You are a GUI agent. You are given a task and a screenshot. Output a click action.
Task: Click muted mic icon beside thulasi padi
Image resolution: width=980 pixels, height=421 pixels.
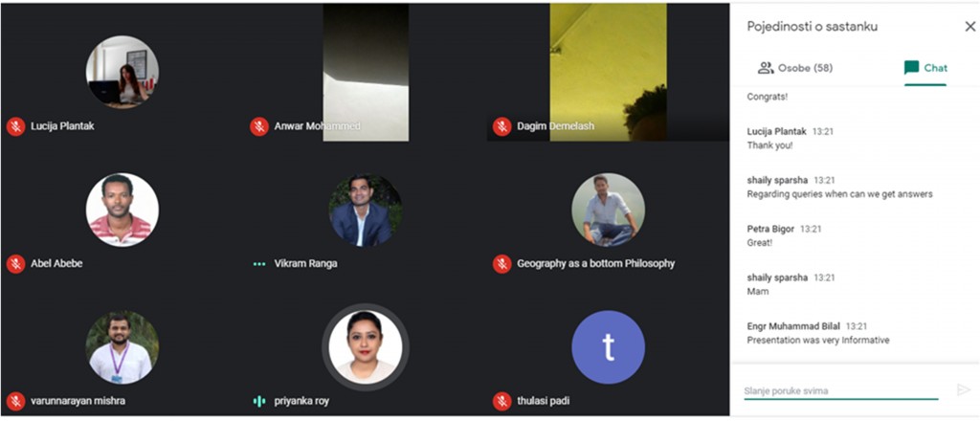[501, 401]
